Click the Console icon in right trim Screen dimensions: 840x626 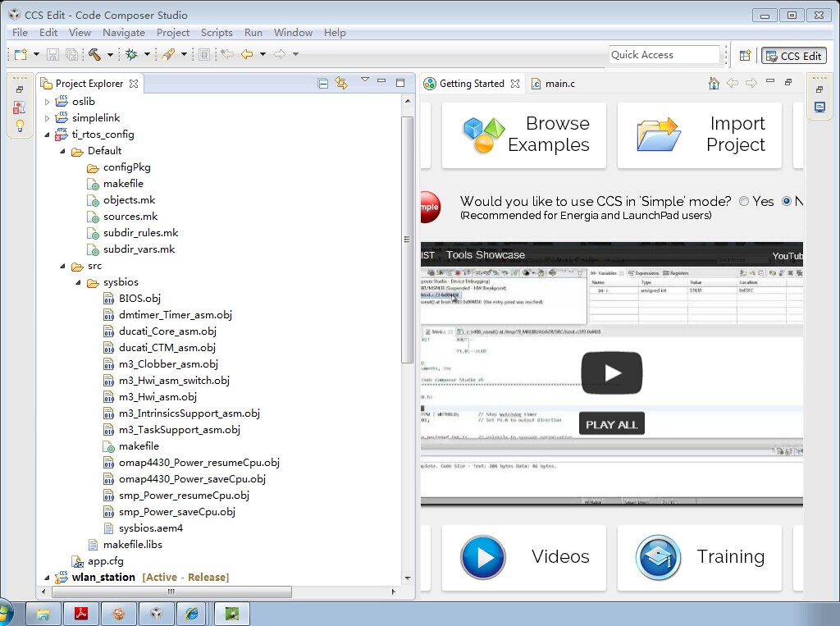(819, 107)
